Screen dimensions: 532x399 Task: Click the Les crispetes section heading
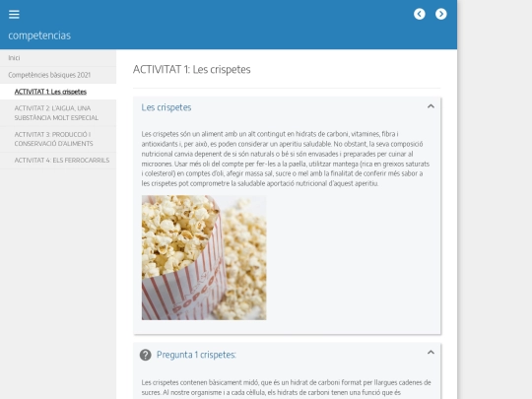click(x=166, y=107)
